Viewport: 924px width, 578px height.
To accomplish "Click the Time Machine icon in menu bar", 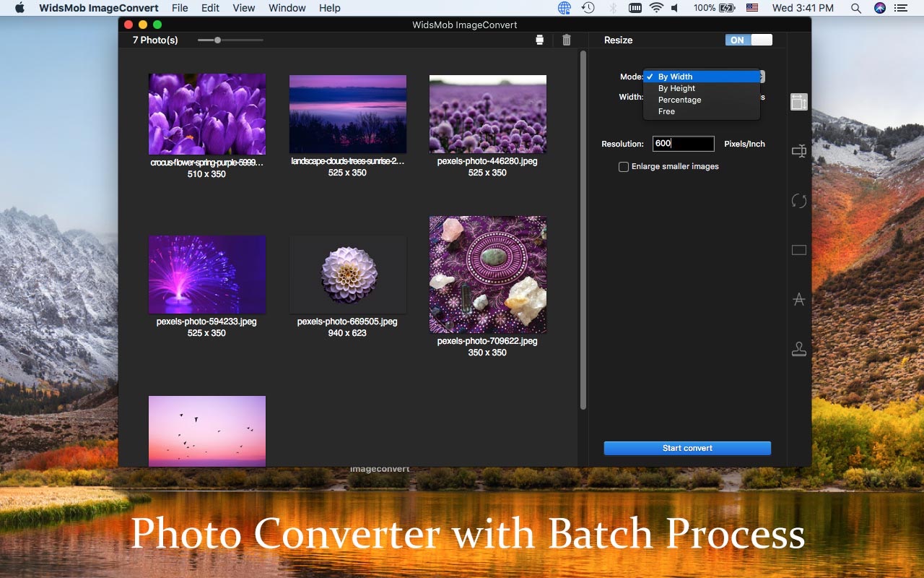I will (x=588, y=8).
